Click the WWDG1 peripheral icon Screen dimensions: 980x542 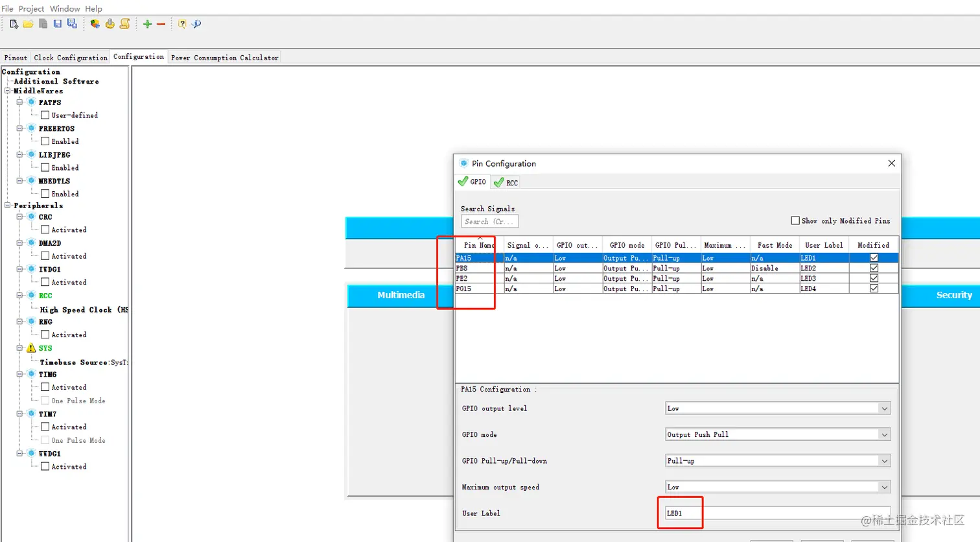31,453
